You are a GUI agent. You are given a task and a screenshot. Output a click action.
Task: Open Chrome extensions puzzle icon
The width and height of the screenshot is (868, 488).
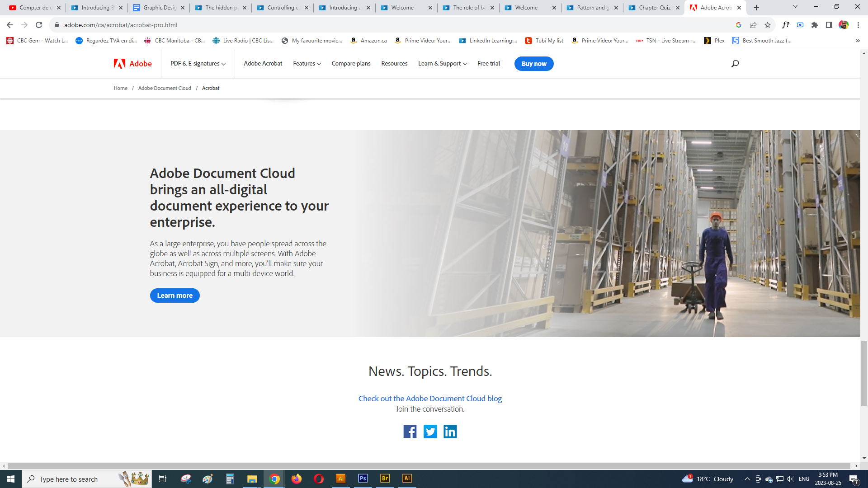(815, 25)
